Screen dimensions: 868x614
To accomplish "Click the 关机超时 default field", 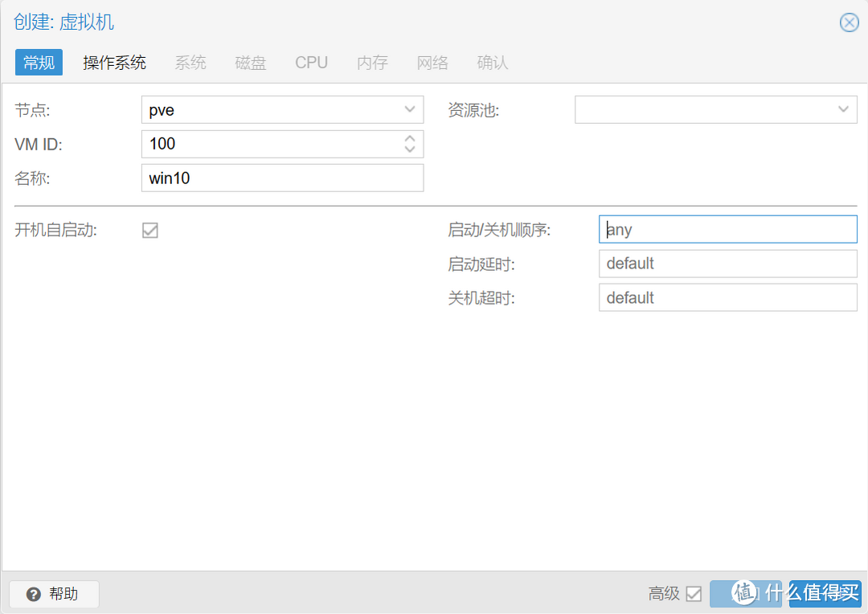I will pos(728,297).
